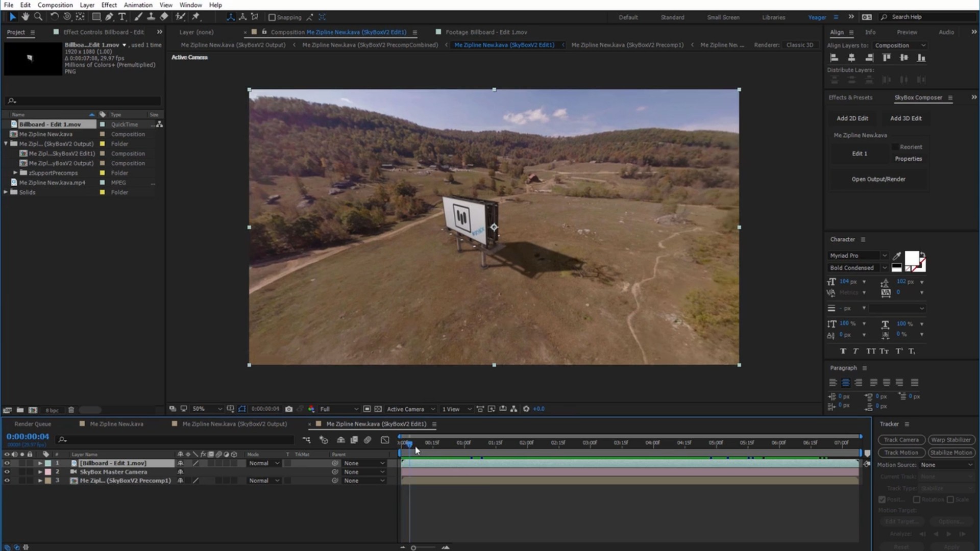Image resolution: width=980 pixels, height=551 pixels.
Task: Open the Composition menu
Action: coord(55,5)
